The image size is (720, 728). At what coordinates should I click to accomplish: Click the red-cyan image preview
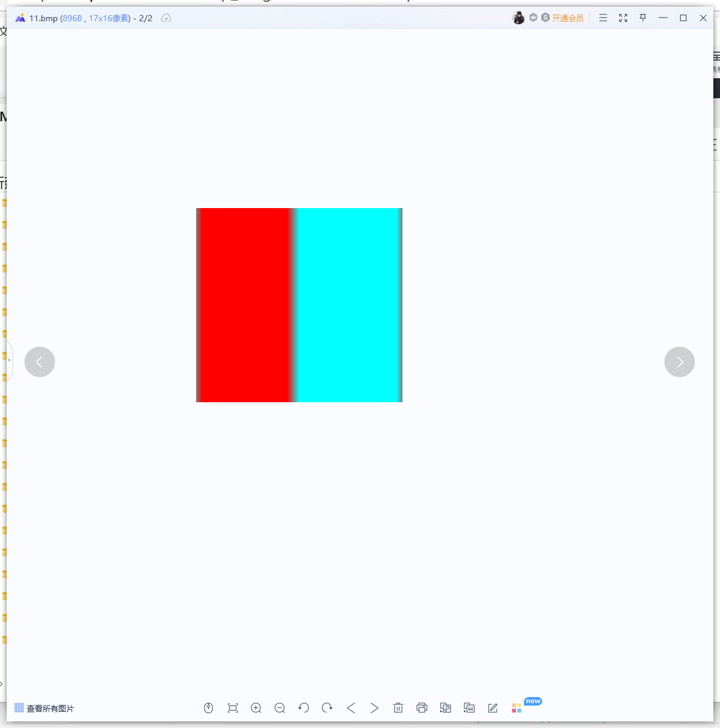299,305
